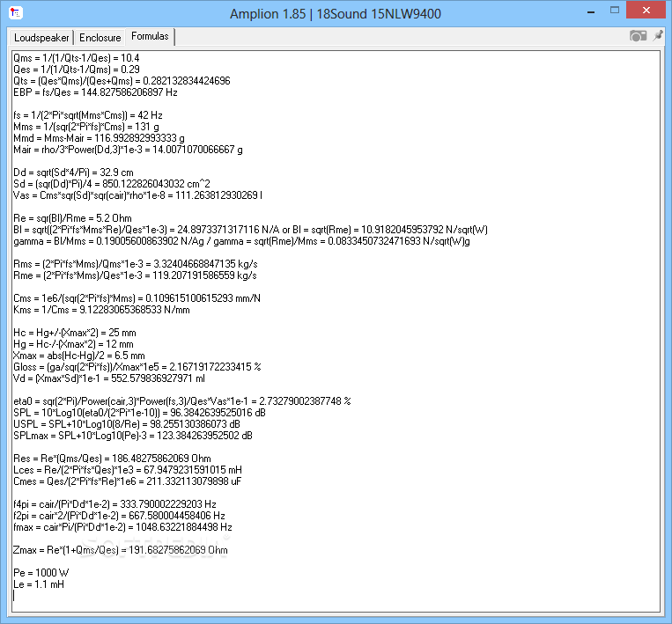
Task: Click the Zmax = 191.68275862069 Ohm line
Action: [x=121, y=550]
